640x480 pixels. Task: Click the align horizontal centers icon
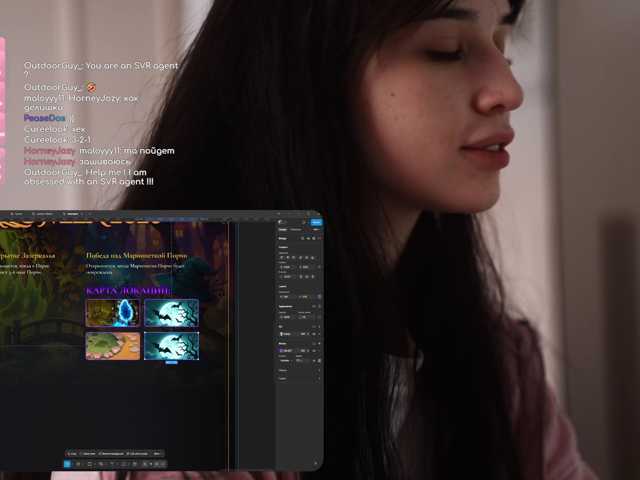[x=288, y=258]
